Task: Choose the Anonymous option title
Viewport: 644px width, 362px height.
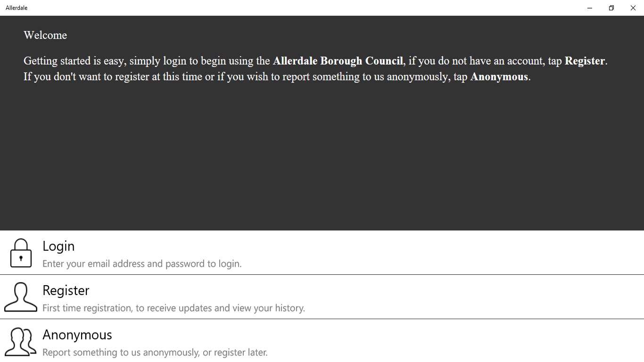Action: pos(77,335)
